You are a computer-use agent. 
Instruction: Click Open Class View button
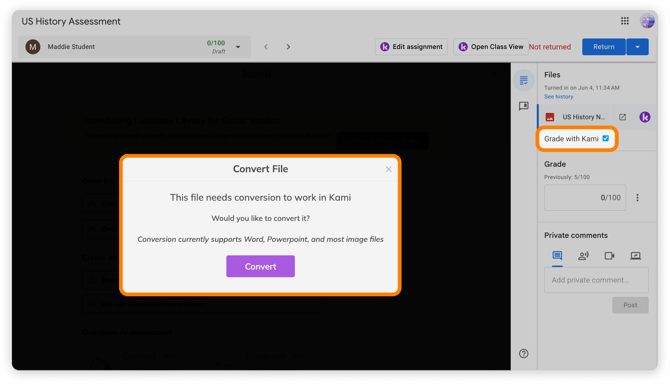(491, 47)
